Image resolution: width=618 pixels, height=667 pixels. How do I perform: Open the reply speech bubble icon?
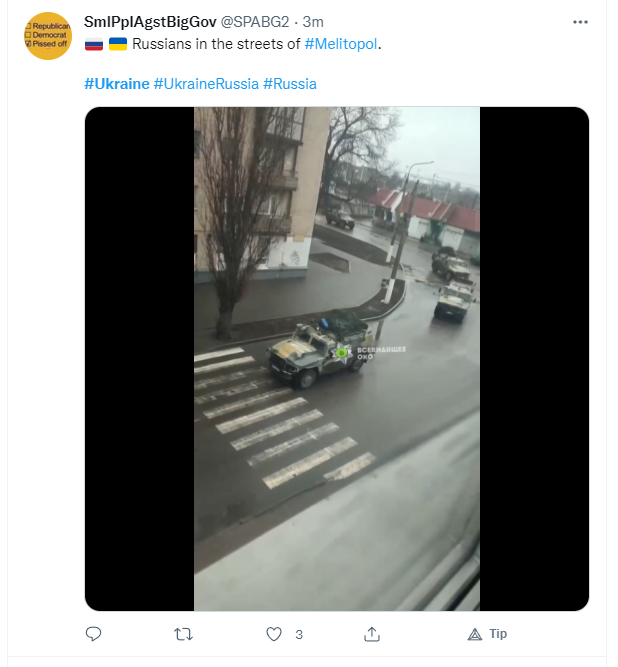[x=93, y=634]
